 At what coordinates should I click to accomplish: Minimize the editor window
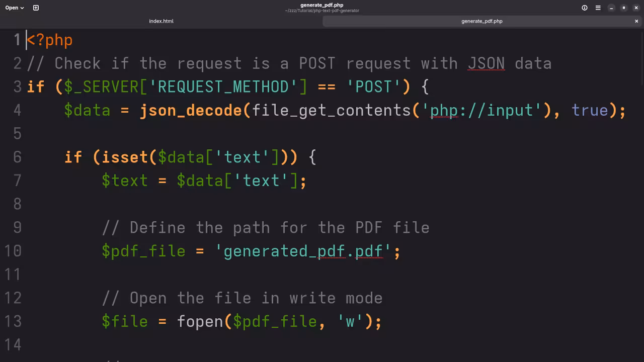coord(611,8)
